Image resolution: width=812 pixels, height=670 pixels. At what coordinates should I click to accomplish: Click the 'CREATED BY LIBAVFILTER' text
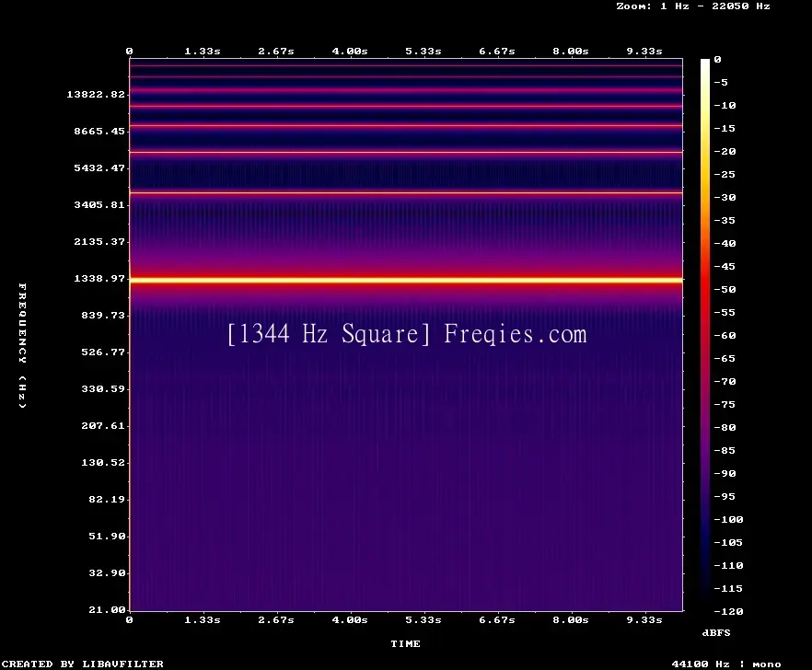point(82,664)
